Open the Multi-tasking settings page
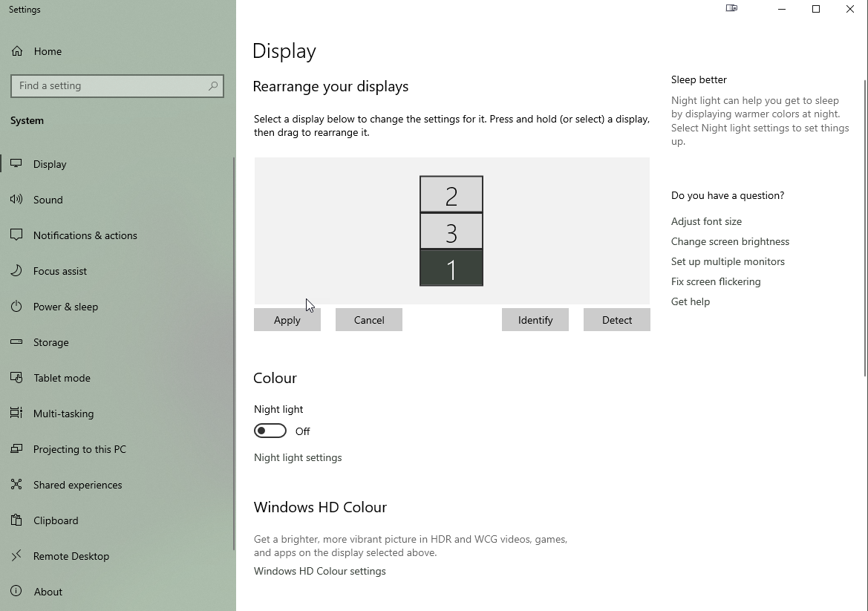This screenshot has height=611, width=868. coord(63,414)
